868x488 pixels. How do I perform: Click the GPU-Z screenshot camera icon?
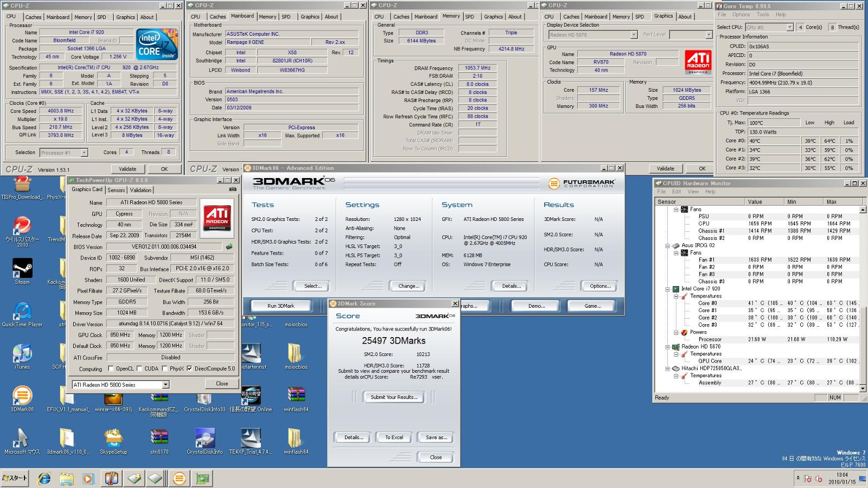(x=233, y=189)
